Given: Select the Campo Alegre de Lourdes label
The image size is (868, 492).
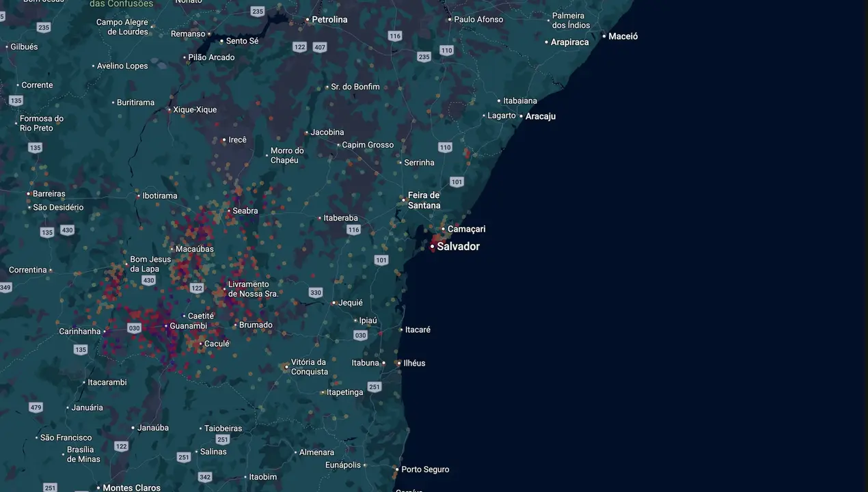Looking at the screenshot, I should click(x=122, y=27).
